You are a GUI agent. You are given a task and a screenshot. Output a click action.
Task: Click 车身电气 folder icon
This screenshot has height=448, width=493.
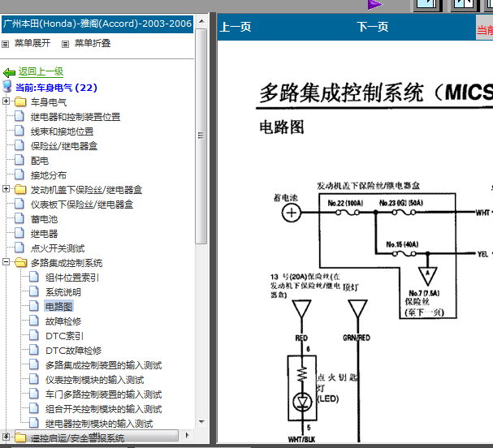pyautogui.click(x=20, y=101)
